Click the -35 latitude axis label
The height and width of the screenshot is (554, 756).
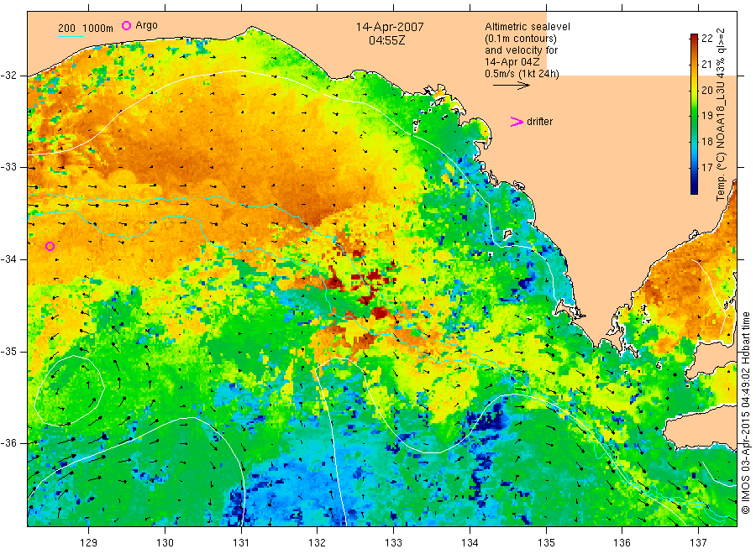point(8,351)
